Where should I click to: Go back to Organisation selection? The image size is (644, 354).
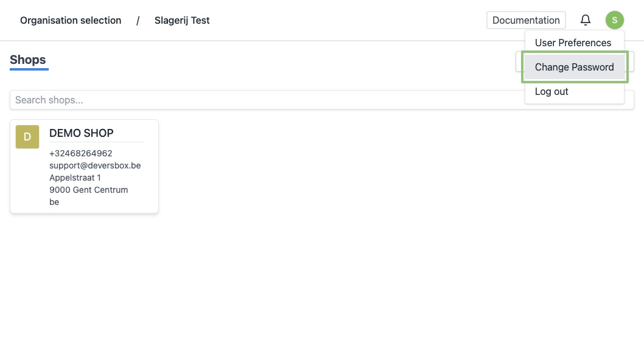tap(71, 20)
